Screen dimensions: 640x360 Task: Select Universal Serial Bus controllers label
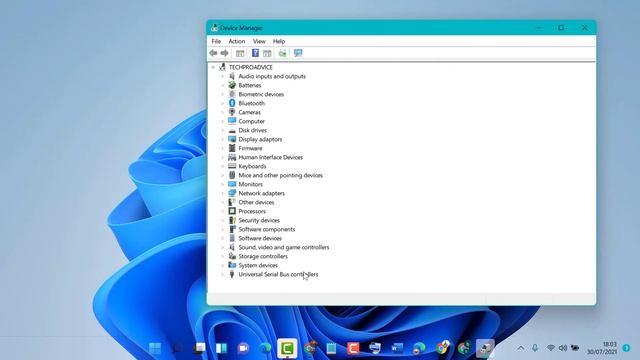pos(278,274)
